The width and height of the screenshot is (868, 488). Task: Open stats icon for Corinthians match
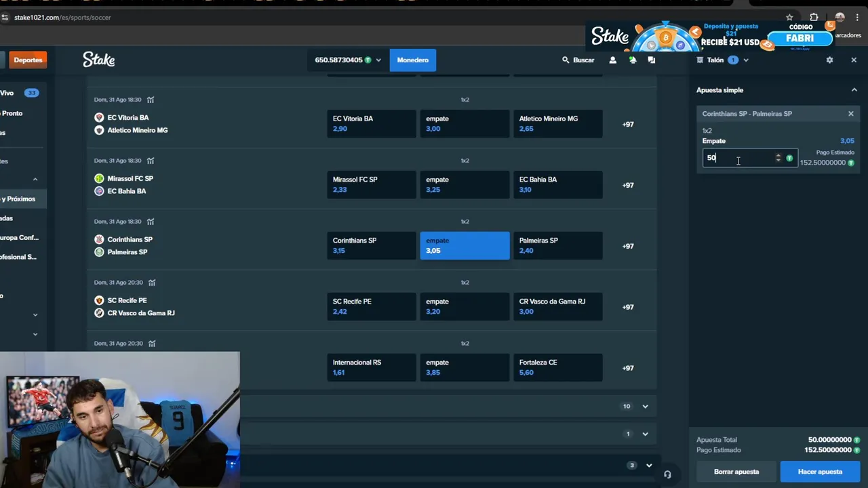(151, 222)
